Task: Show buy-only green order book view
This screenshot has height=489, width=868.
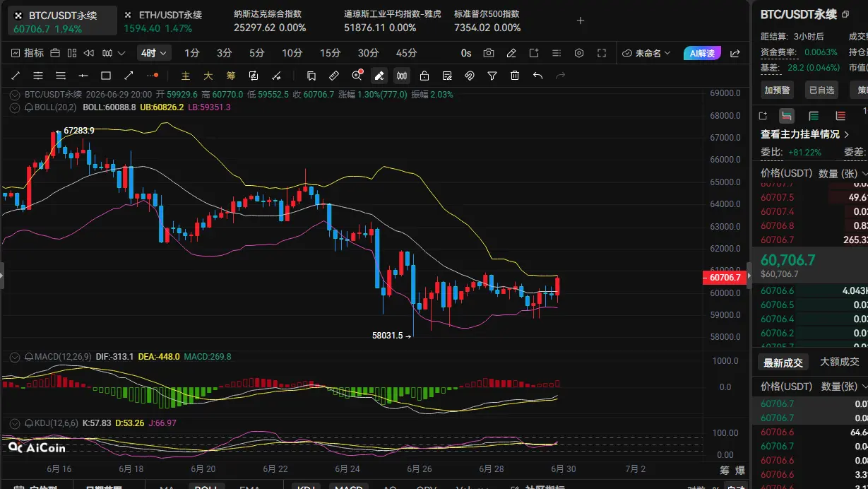Action: tap(814, 116)
